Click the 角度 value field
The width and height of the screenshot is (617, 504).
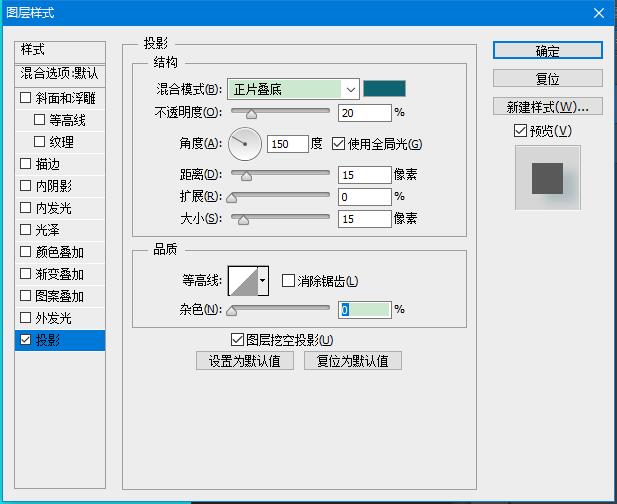pos(288,144)
